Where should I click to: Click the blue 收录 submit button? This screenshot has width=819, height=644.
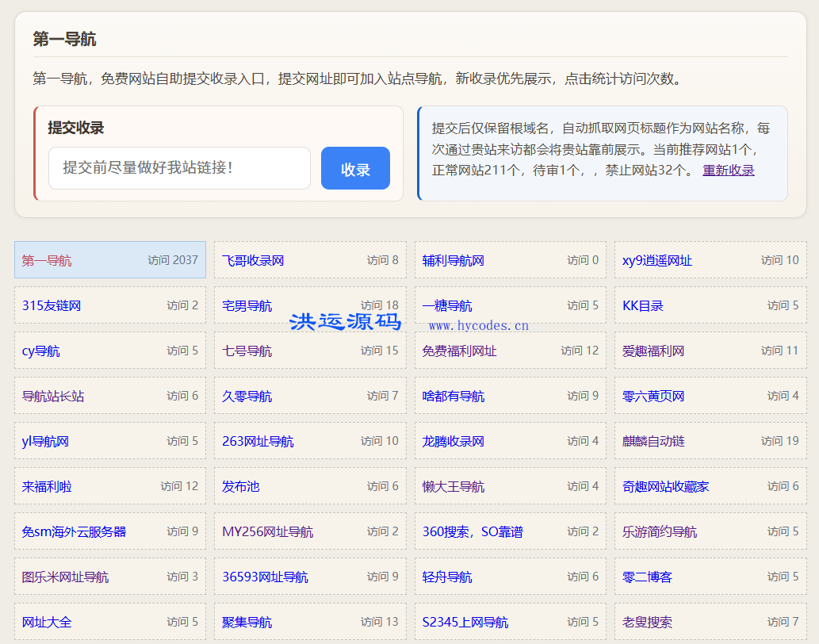click(355, 168)
